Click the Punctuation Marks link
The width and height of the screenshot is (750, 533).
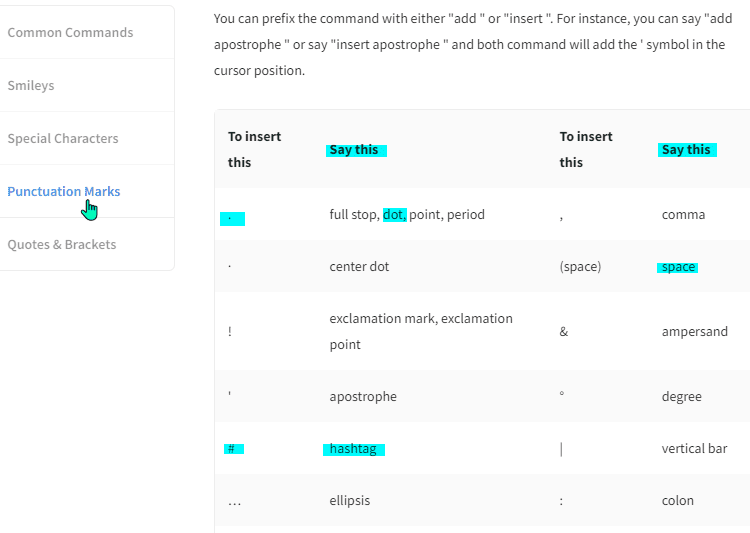tap(64, 191)
